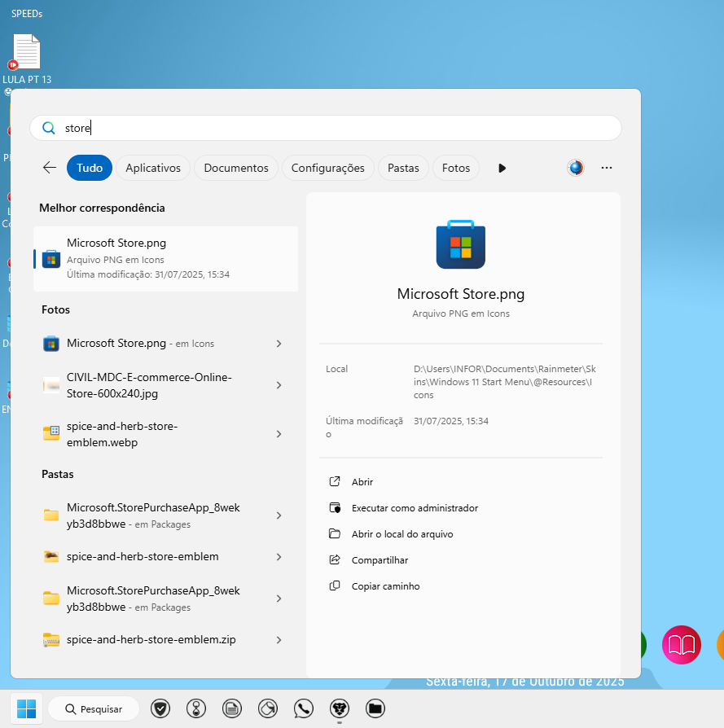Click Copiar caminho action
This screenshot has width=724, height=728.
pos(385,586)
